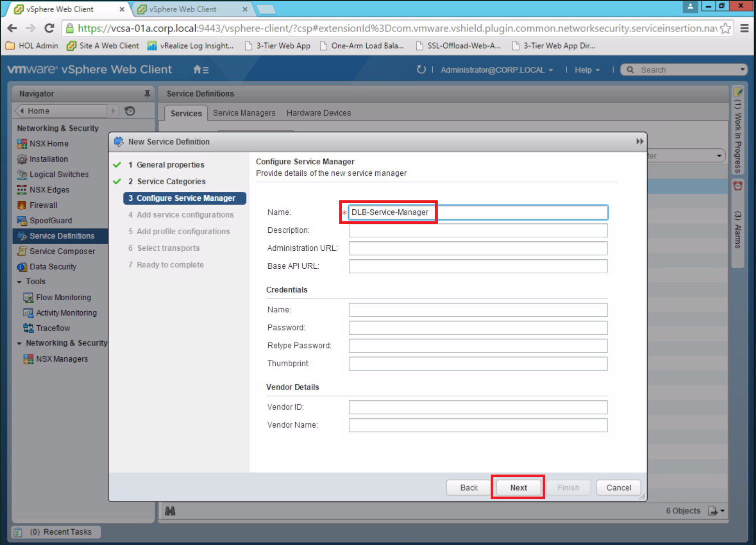Click the Logical Switches icon
The width and height of the screenshot is (756, 545).
pos(22,175)
